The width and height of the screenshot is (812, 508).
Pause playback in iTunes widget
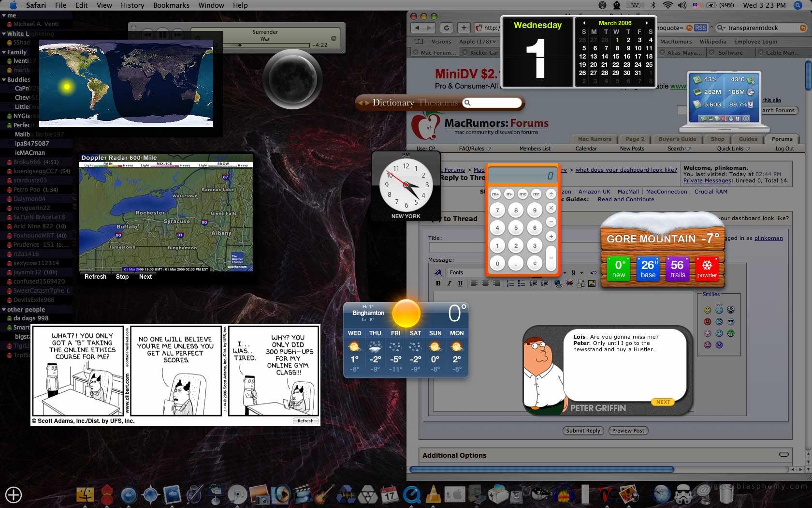pyautogui.click(x=162, y=34)
